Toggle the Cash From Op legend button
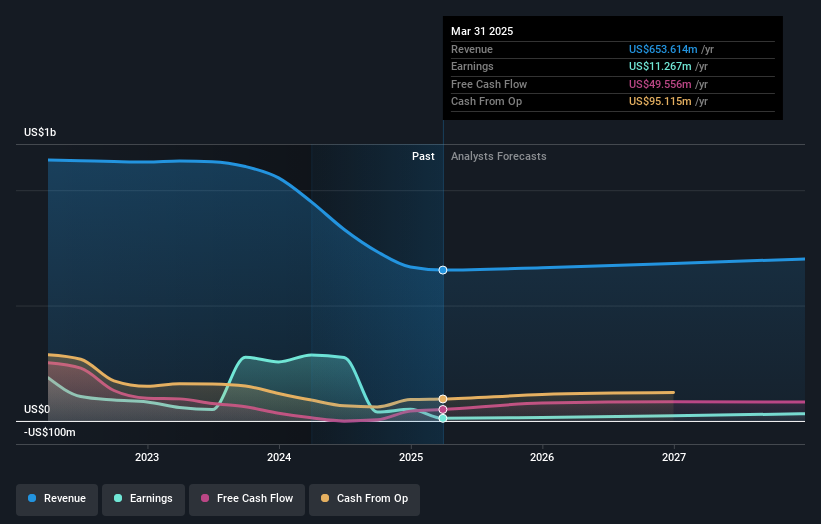This screenshot has width=821, height=524. (x=364, y=498)
